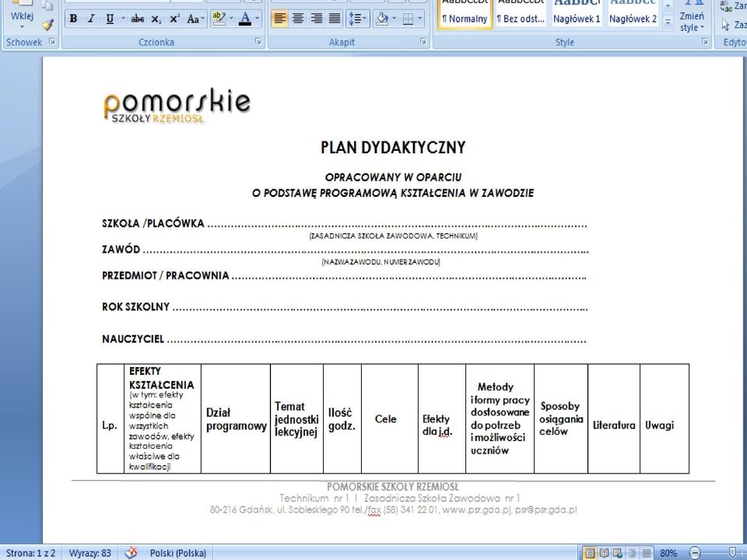747x560 pixels.
Task: Align text left
Action: (x=279, y=19)
